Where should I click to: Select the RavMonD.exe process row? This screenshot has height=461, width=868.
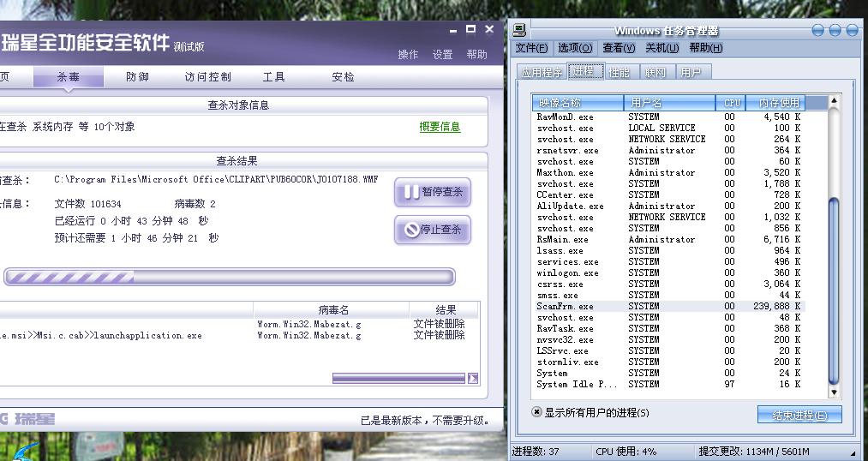click(668, 117)
